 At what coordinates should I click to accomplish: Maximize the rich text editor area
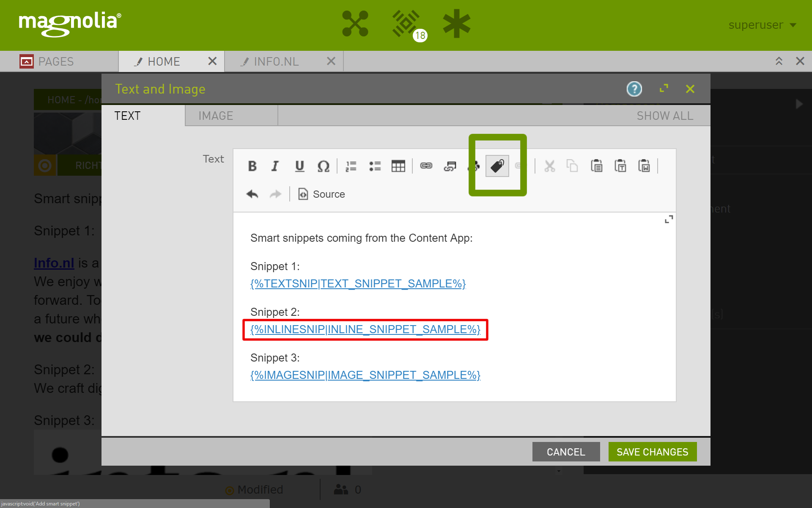click(x=669, y=219)
